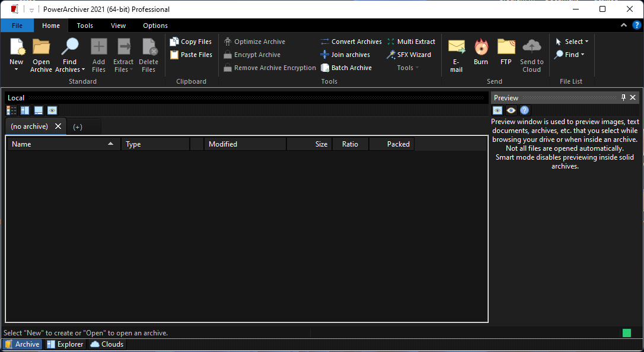Select the (no archive) tab
Image resolution: width=644 pixels, height=352 pixels.
point(30,126)
